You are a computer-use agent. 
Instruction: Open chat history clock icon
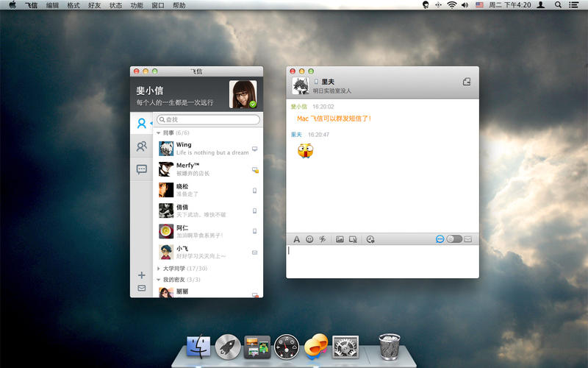[370, 239]
